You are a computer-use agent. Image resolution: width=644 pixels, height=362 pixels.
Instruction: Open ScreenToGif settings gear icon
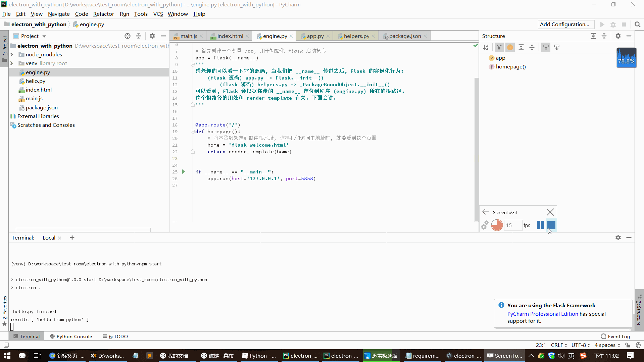tap(485, 225)
